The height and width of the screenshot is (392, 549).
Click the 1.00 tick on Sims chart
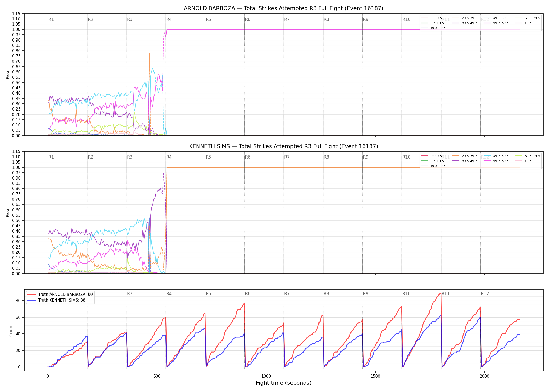(16, 167)
